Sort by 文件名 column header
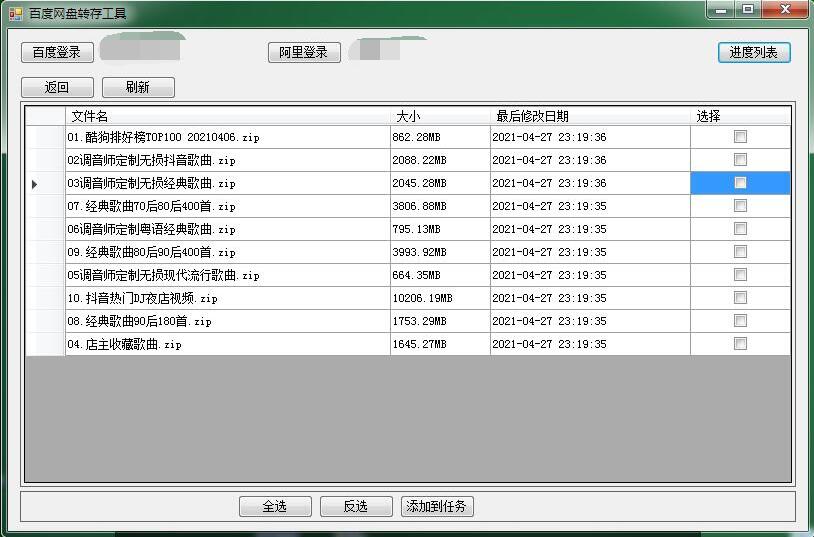This screenshot has width=814, height=537. pyautogui.click(x=227, y=116)
